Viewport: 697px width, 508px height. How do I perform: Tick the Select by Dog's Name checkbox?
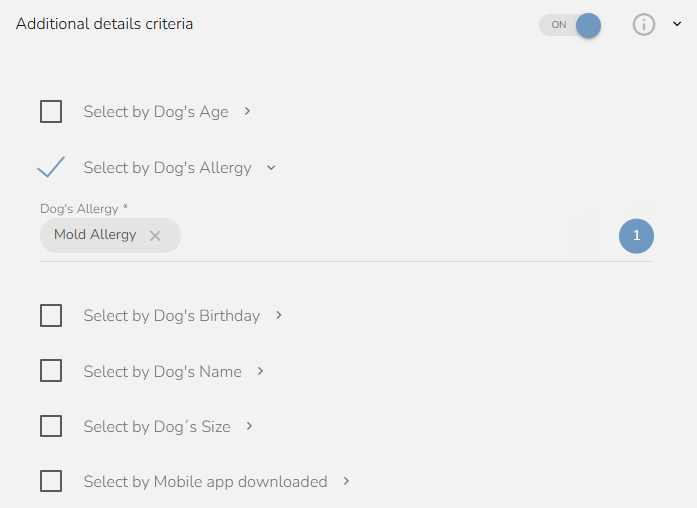pyautogui.click(x=51, y=371)
